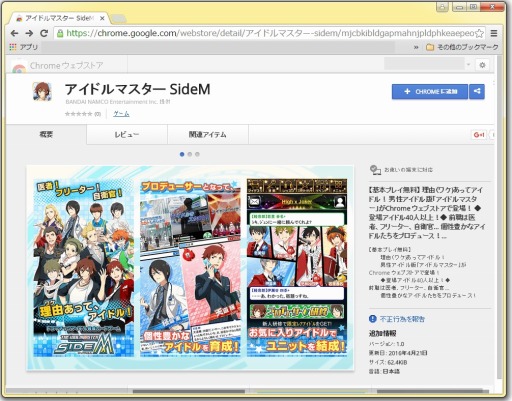The height and width of the screenshot is (401, 512).
Task: Bookmark this page with the star icon
Action: [x=479, y=33]
